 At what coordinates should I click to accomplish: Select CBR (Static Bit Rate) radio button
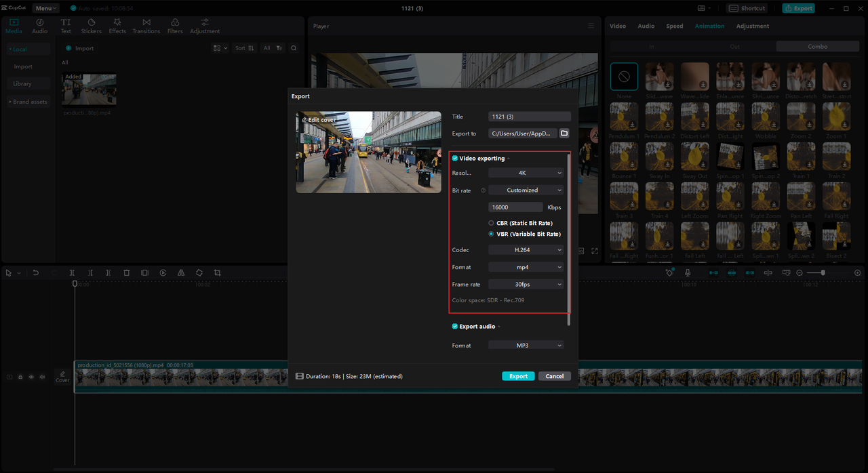(491, 223)
